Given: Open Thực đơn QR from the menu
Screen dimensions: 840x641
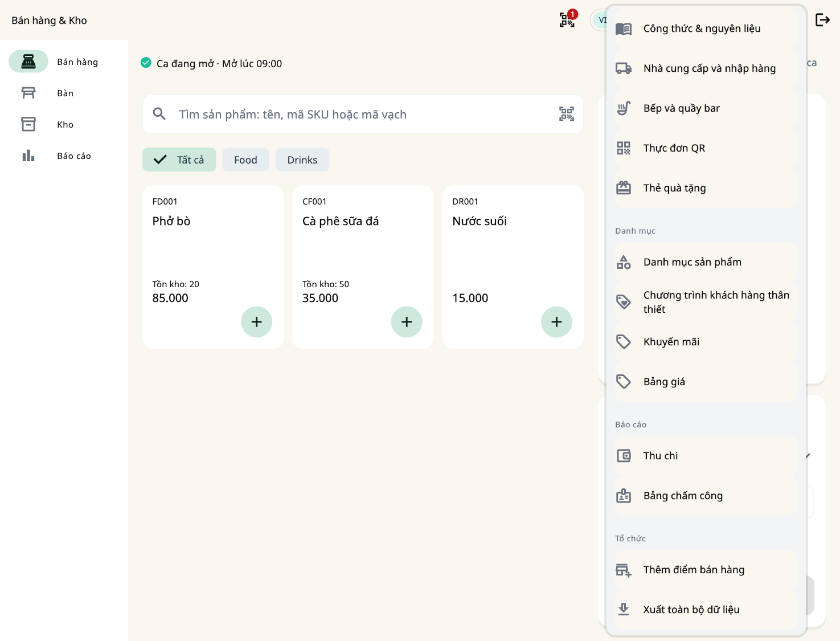Looking at the screenshot, I should pos(706,148).
